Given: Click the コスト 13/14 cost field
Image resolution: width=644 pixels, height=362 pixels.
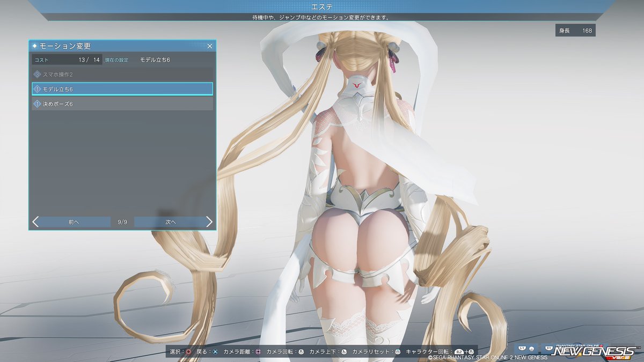Looking at the screenshot, I should (x=67, y=60).
